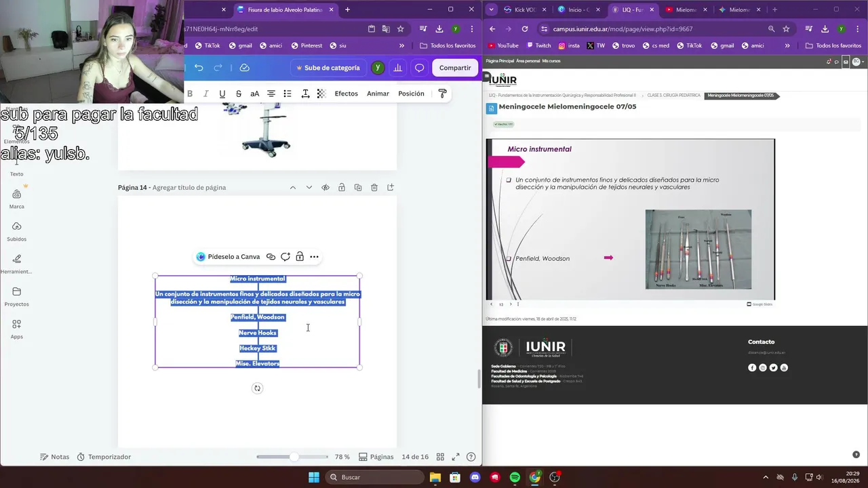The image size is (868, 488).
Task: Click the Sube de categoría button
Action: [x=328, y=68]
